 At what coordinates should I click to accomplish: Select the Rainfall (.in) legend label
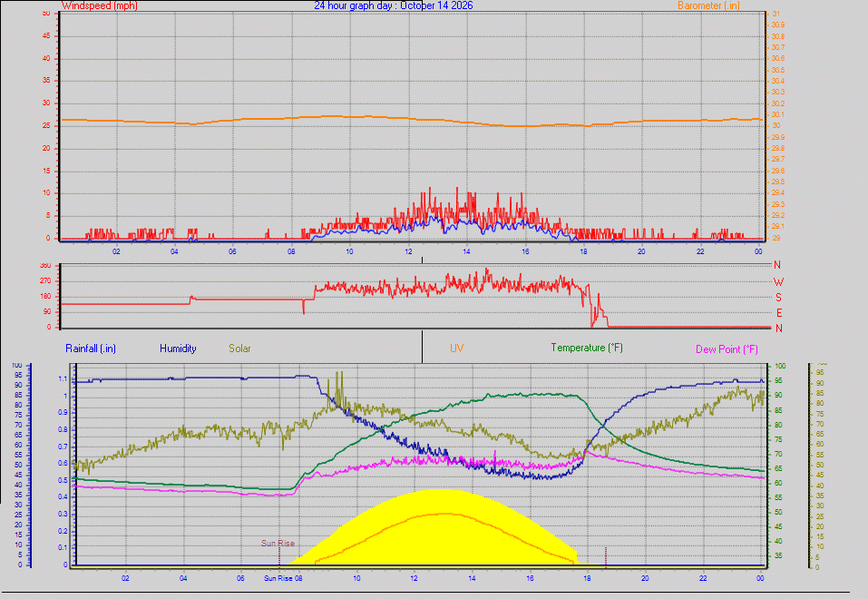90,349
